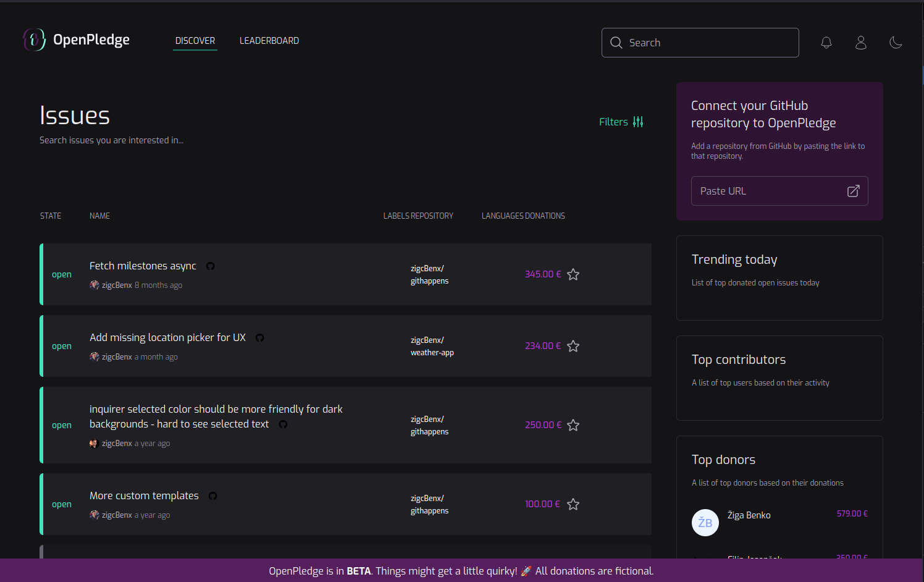Viewport: 924px width, 582px height.
Task: Click star next to More custom templates
Action: click(573, 504)
